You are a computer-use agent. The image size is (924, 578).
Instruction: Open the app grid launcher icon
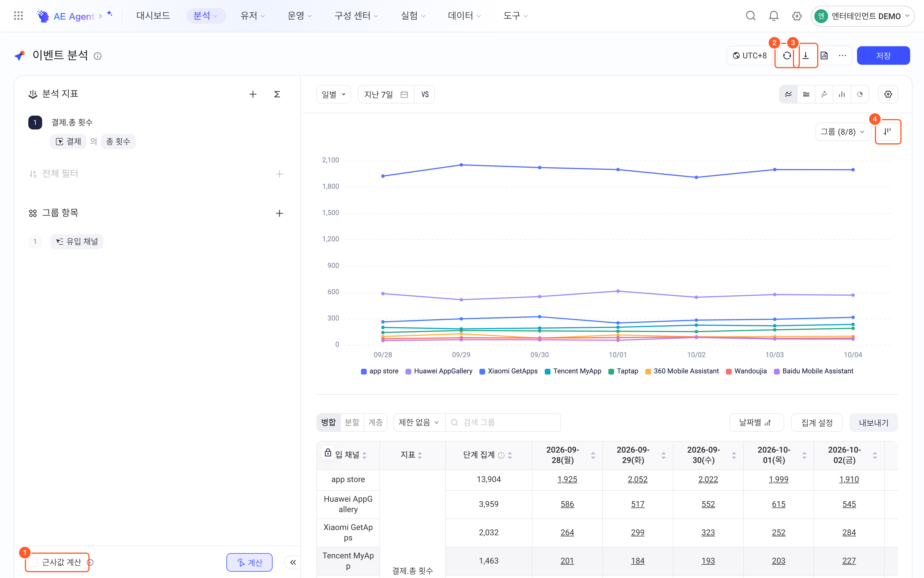[18, 16]
